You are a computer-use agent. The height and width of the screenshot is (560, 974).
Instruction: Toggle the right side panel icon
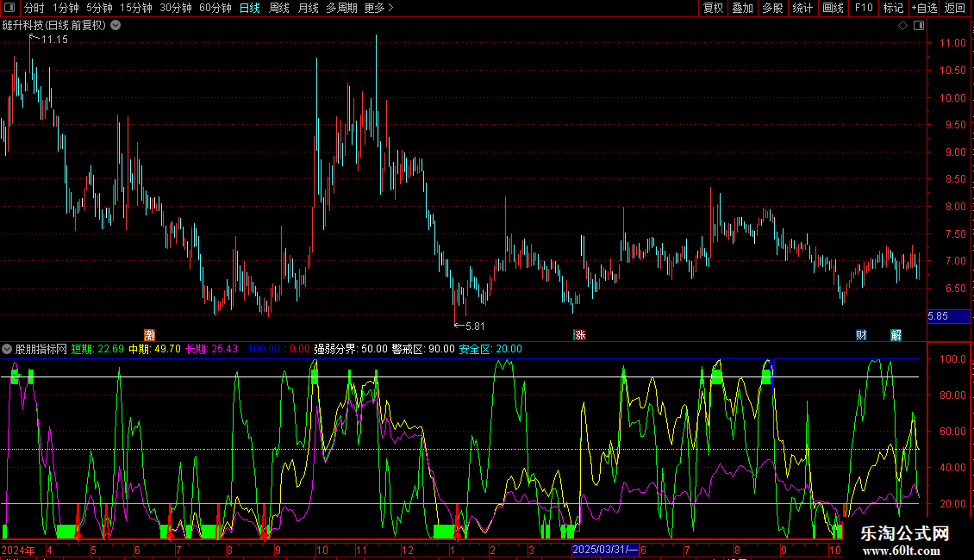(x=919, y=26)
